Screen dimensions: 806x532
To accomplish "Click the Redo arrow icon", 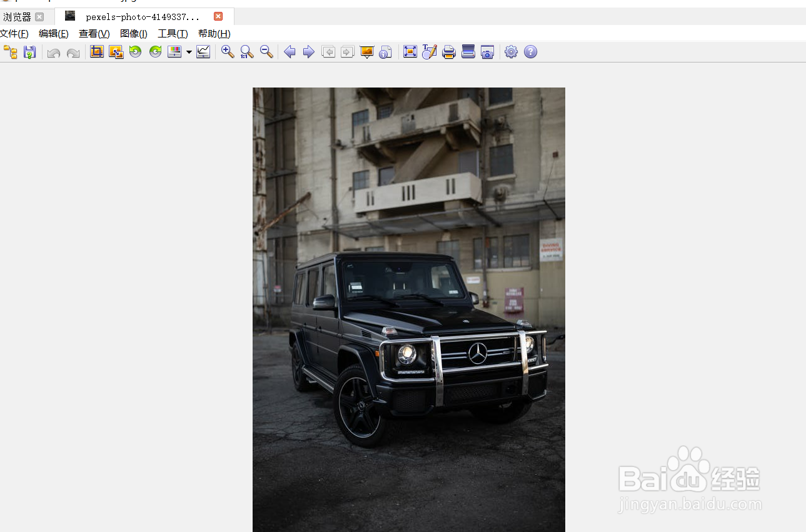I will pos(73,52).
